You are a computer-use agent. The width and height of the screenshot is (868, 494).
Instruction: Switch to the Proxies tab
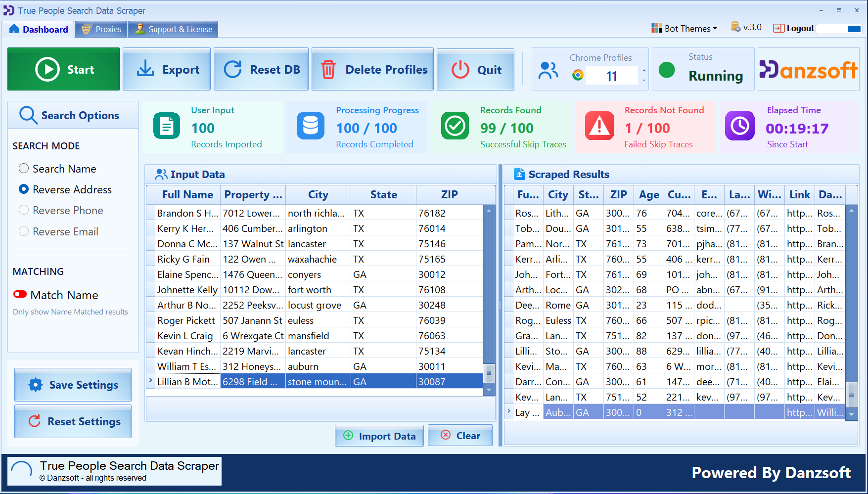(x=101, y=29)
